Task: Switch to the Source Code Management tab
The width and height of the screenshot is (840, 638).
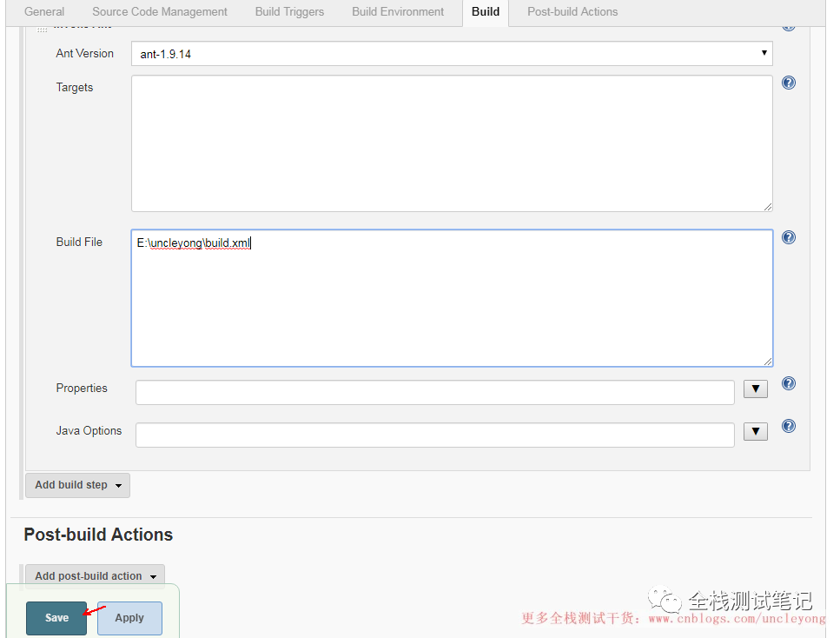Action: [x=160, y=12]
